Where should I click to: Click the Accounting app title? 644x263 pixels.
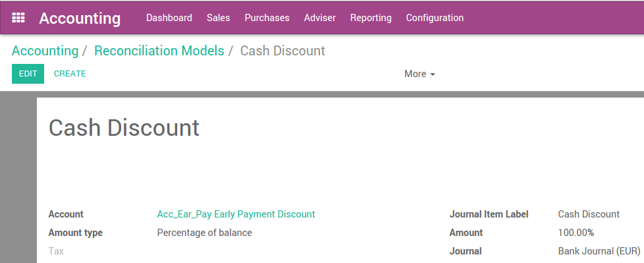(80, 18)
